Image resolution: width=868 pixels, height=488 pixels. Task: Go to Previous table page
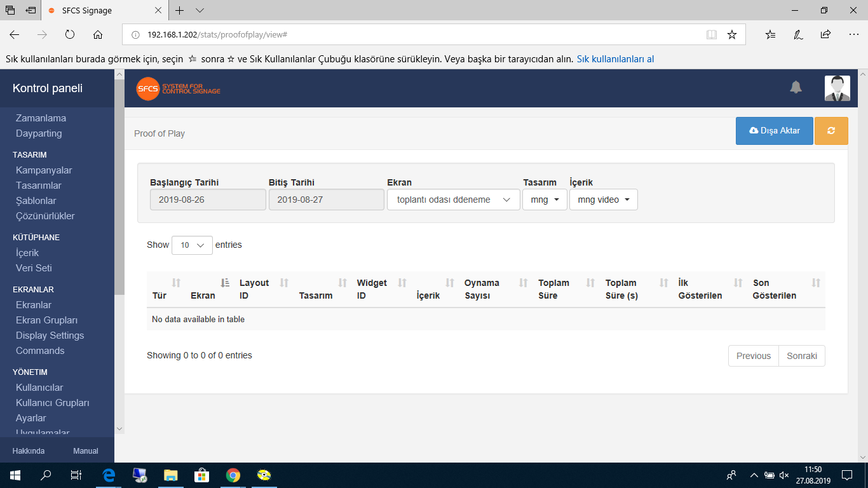pyautogui.click(x=754, y=356)
